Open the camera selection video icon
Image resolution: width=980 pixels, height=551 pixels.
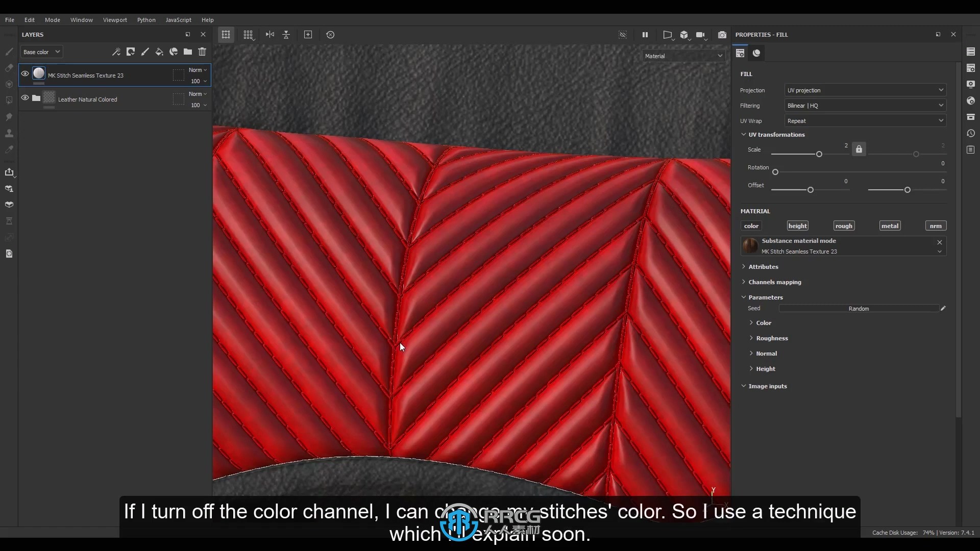701,35
